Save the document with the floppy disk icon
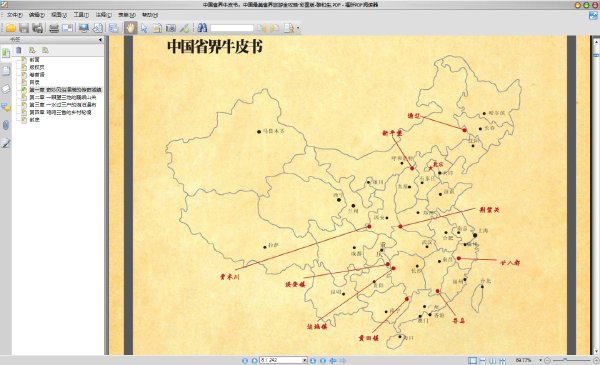 pos(24,28)
